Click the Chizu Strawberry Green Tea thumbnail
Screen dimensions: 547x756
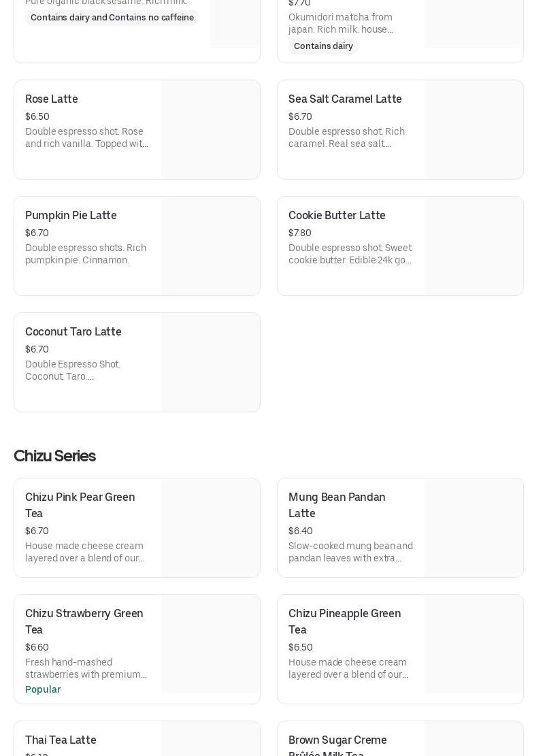click(x=211, y=644)
